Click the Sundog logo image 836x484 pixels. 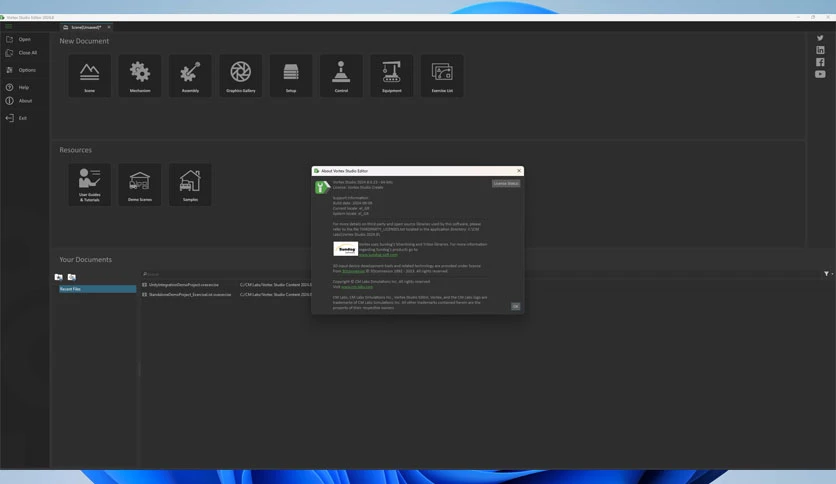pos(345,249)
